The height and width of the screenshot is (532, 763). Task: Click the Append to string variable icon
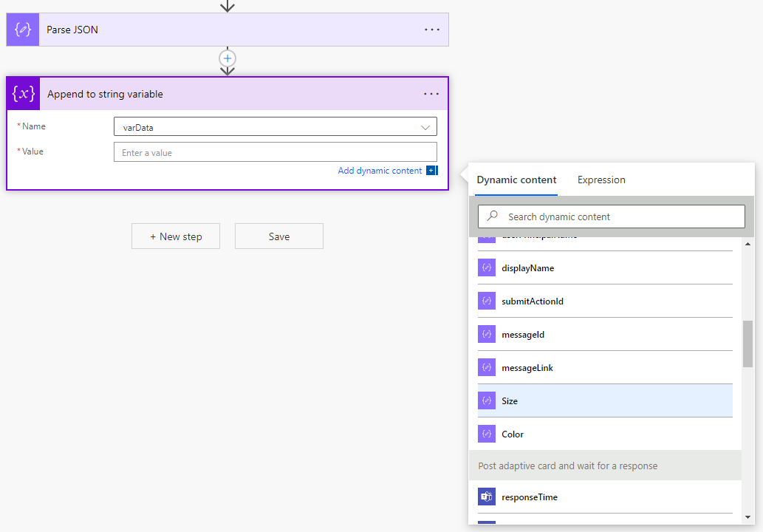tap(24, 94)
